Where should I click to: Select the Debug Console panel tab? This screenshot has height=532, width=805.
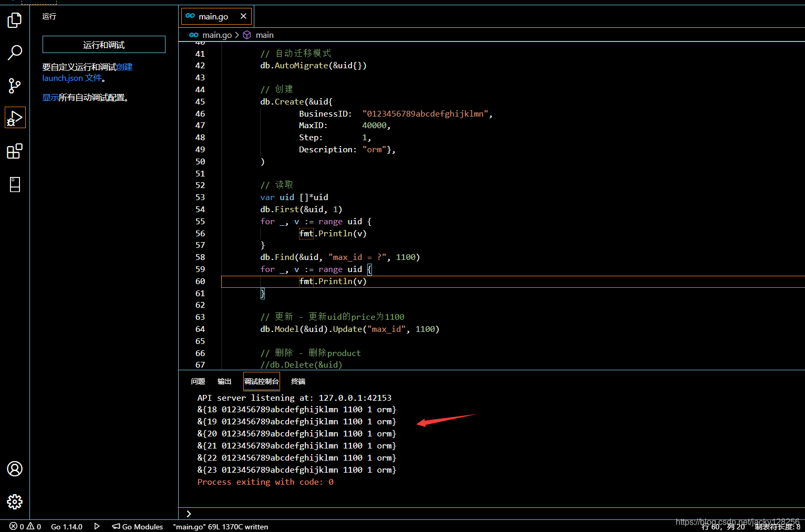[x=261, y=381]
